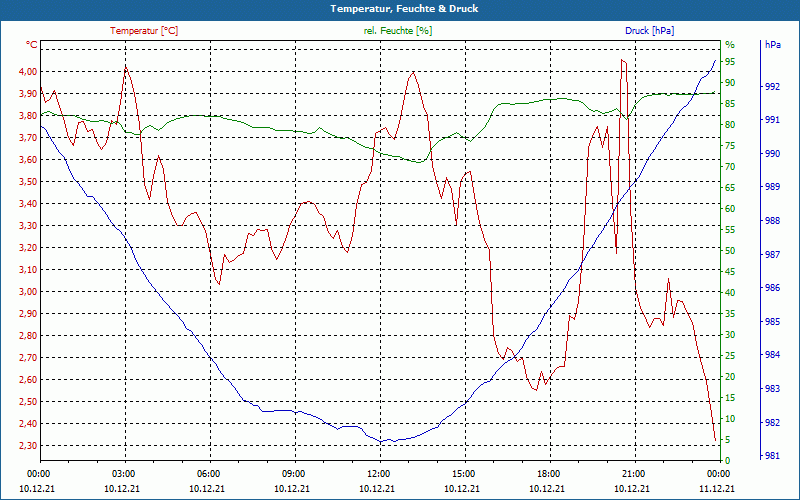The height and width of the screenshot is (500, 800).
Task: Select the blue 'Druck [hPa]' legend label
Action: coord(649,31)
